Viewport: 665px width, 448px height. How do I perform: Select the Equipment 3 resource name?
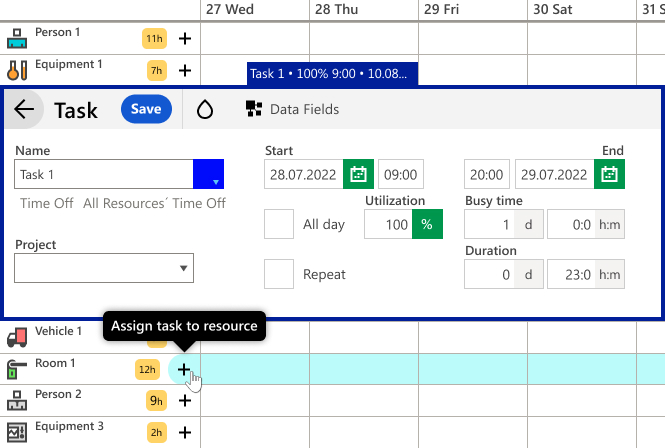69,426
